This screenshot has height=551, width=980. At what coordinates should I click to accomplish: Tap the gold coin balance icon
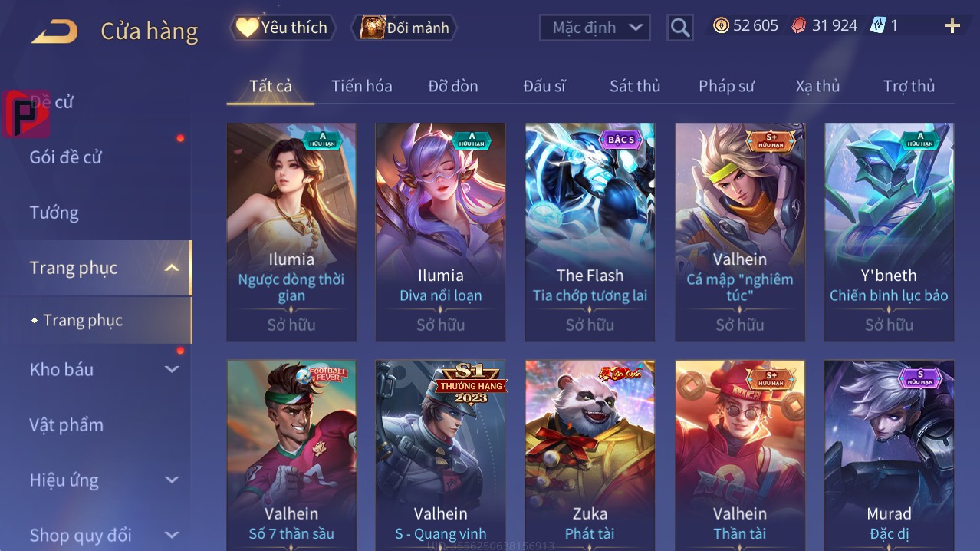pos(721,25)
